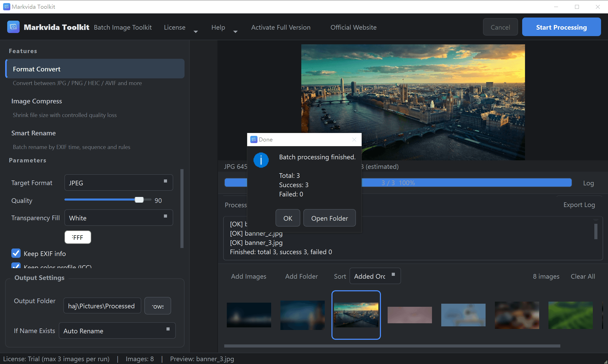Screen dimensions: 608x364
Task: Open the If Name Exists dropdown
Action: click(x=117, y=330)
